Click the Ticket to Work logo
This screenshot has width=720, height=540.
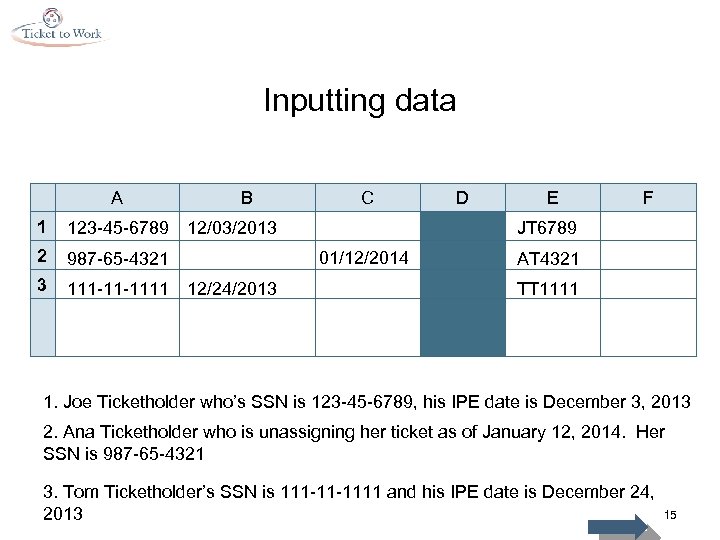pyautogui.click(x=57, y=27)
